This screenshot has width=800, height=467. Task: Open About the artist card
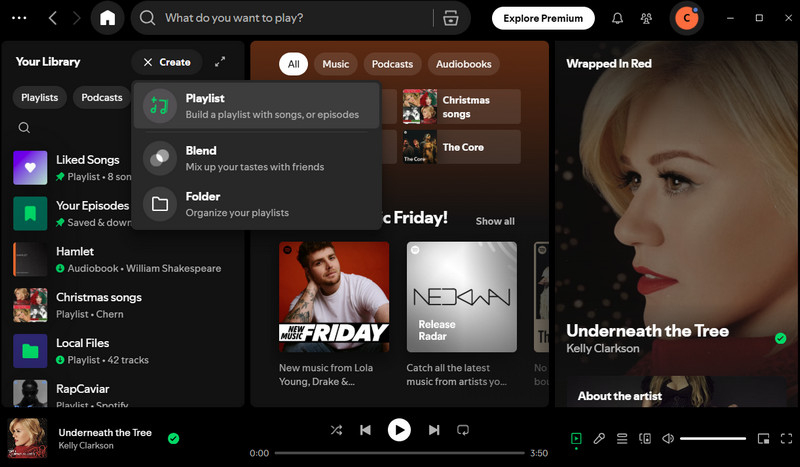676,392
